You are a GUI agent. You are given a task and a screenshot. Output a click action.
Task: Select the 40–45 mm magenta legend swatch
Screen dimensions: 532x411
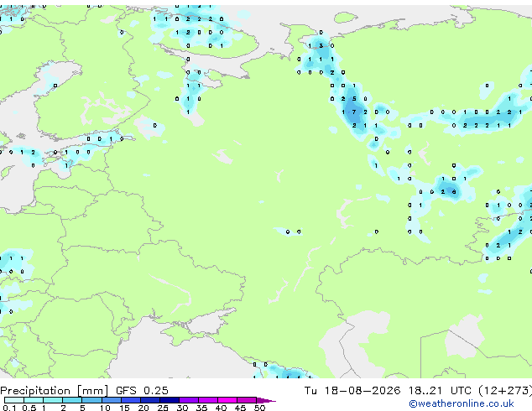pos(227,400)
